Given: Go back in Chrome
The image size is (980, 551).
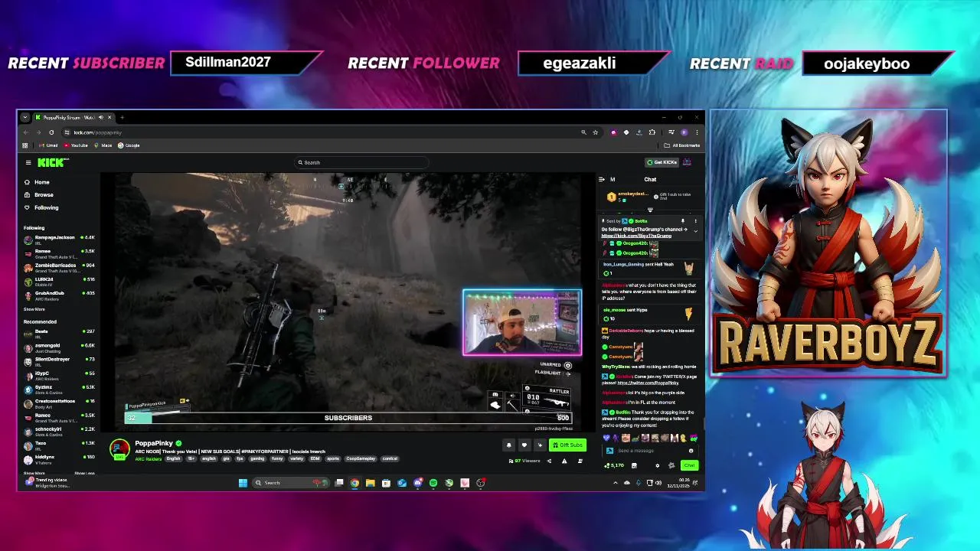Looking at the screenshot, I should (26, 132).
